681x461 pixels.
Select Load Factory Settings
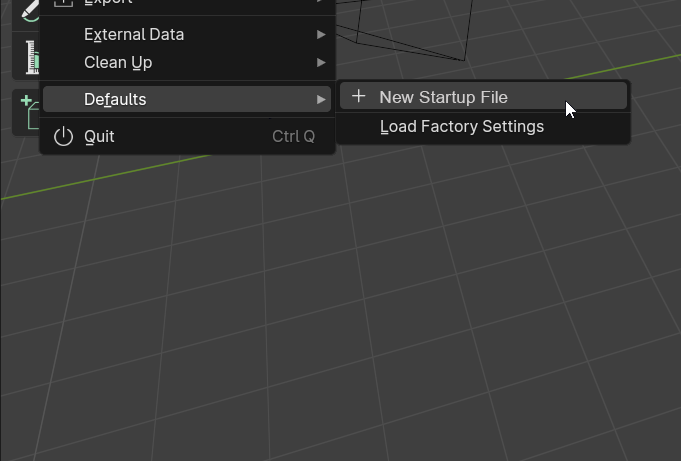[483, 126]
